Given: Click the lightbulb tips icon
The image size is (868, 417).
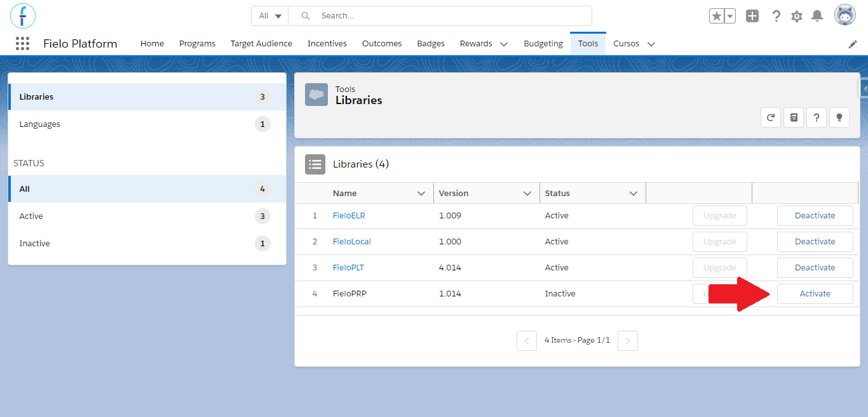Looking at the screenshot, I should (x=839, y=117).
